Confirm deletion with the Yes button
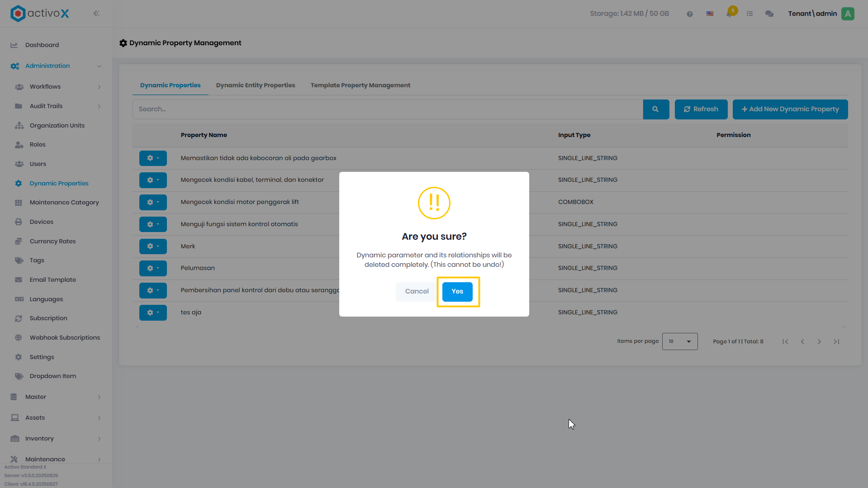The width and height of the screenshot is (868, 488). 457,291
